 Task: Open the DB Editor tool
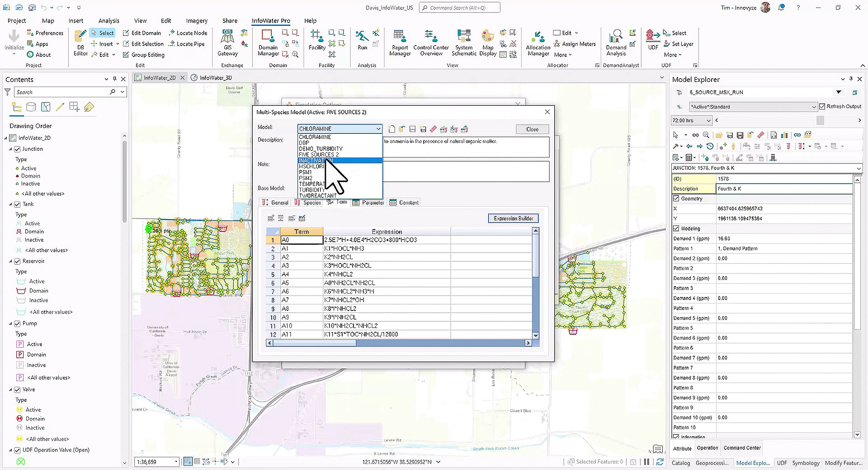click(80, 43)
